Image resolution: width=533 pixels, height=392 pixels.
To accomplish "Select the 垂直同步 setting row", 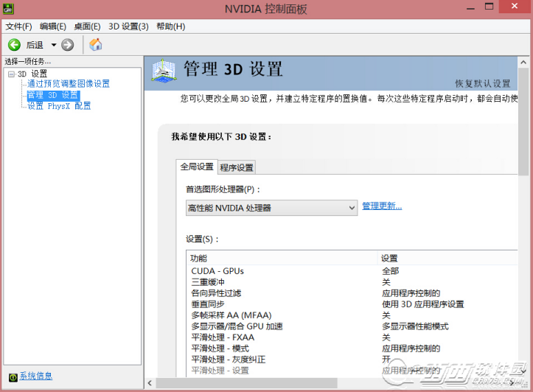I will click(352, 304).
